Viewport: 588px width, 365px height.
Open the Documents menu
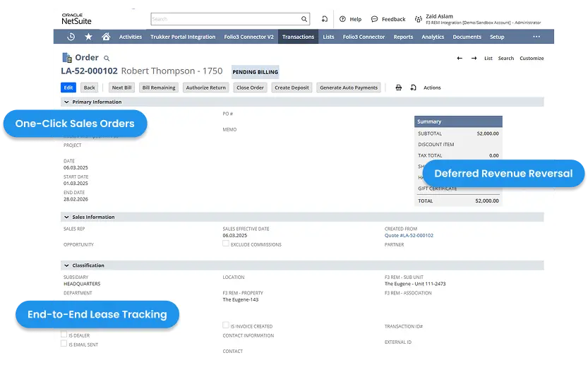click(467, 37)
